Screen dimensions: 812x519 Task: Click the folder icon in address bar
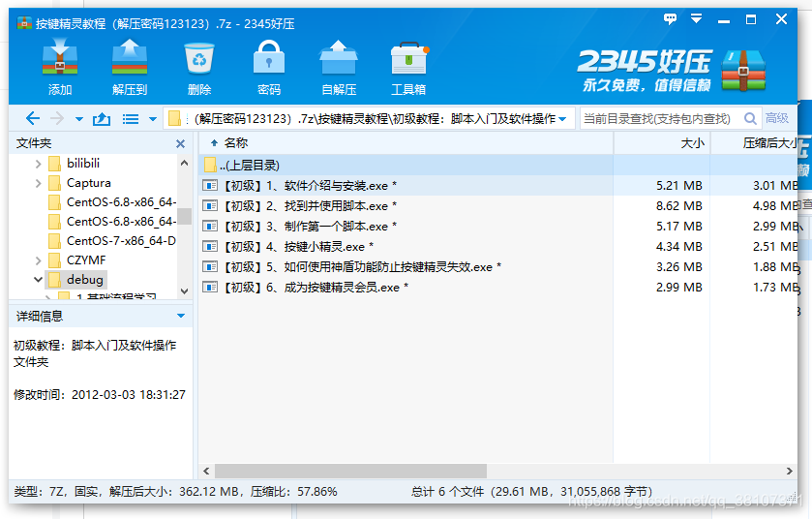(x=174, y=119)
